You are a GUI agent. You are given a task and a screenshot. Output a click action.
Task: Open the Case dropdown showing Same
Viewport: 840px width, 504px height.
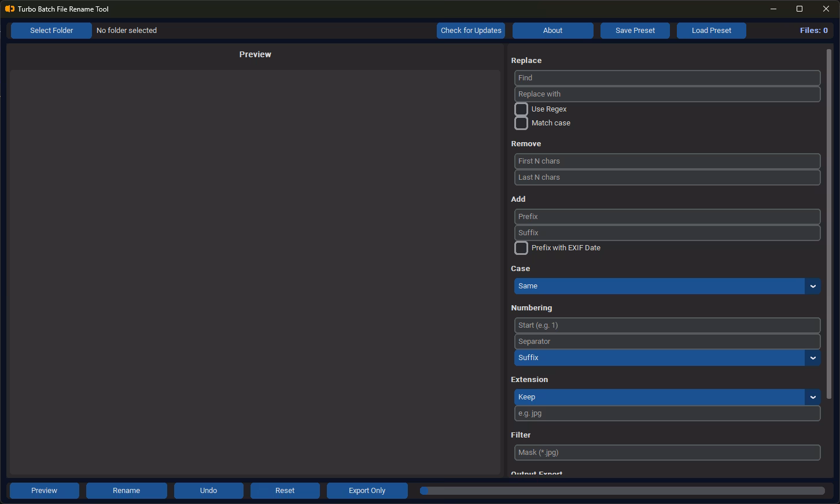point(668,286)
